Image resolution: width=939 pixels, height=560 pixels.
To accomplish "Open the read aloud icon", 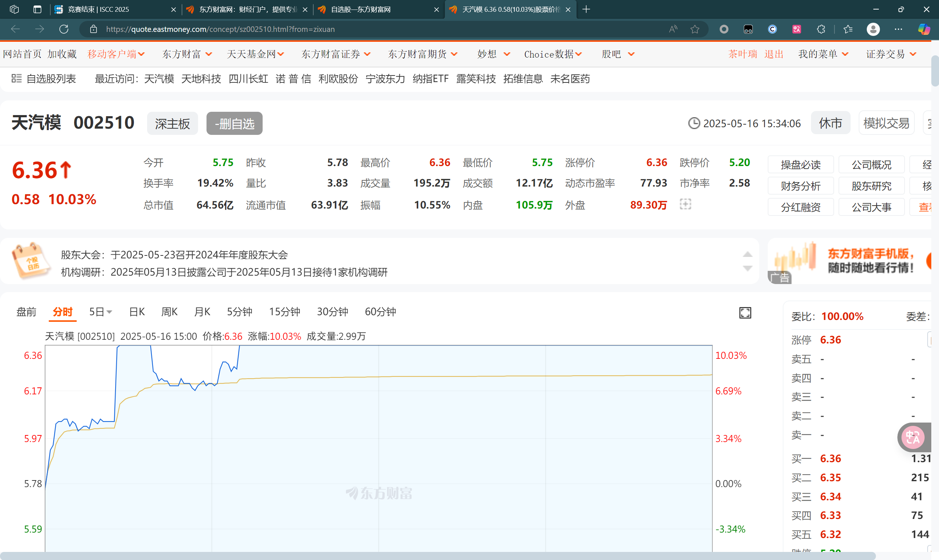I will pos(673,29).
